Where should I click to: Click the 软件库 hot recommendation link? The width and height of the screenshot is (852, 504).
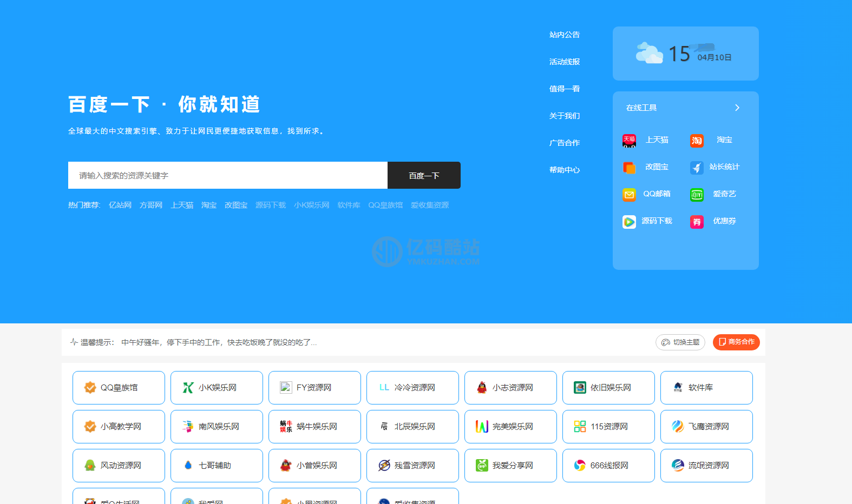[x=349, y=205]
